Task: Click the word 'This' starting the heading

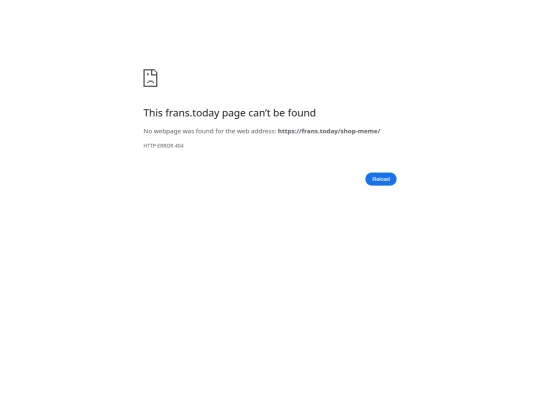Action: 153,113
